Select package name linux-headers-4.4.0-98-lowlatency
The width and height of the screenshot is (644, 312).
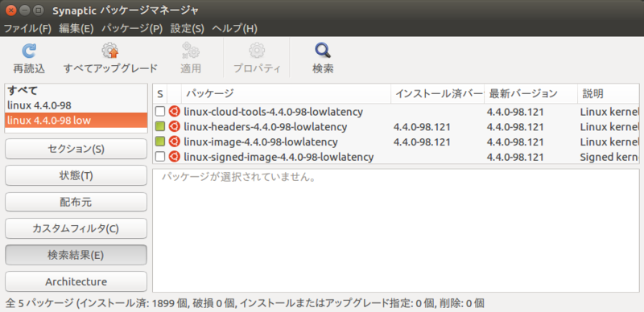pyautogui.click(x=266, y=126)
